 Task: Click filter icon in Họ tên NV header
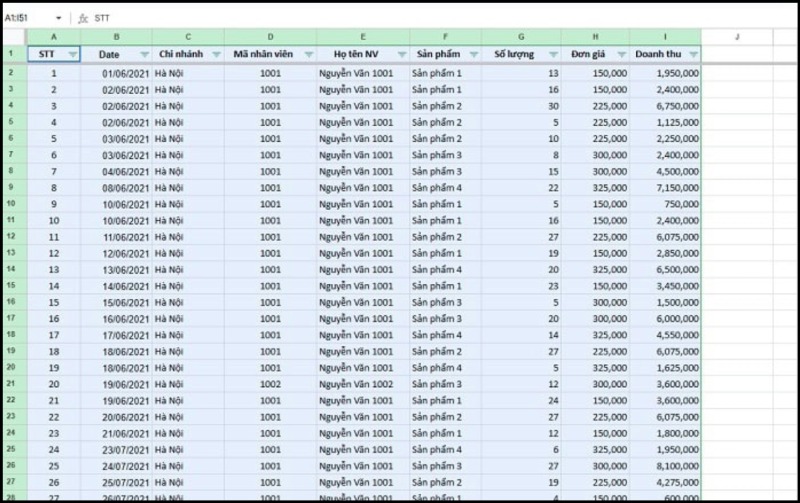(400, 54)
